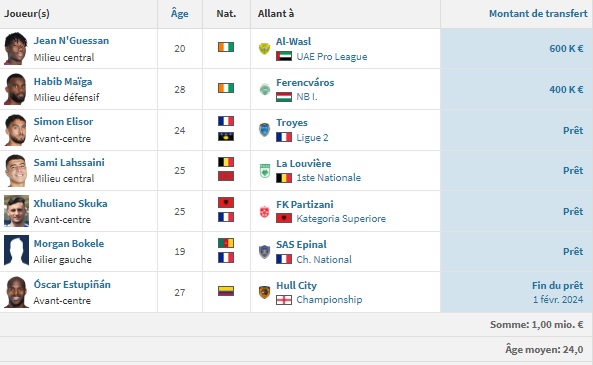Click the Ferencváros club crest icon
Screen dimensions: 593x365
click(265, 89)
